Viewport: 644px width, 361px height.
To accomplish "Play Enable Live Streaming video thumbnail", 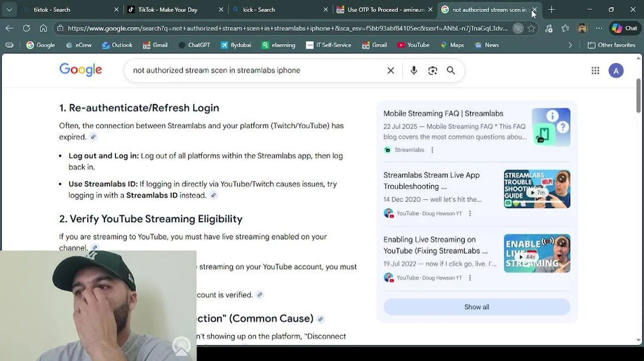I will [537, 253].
